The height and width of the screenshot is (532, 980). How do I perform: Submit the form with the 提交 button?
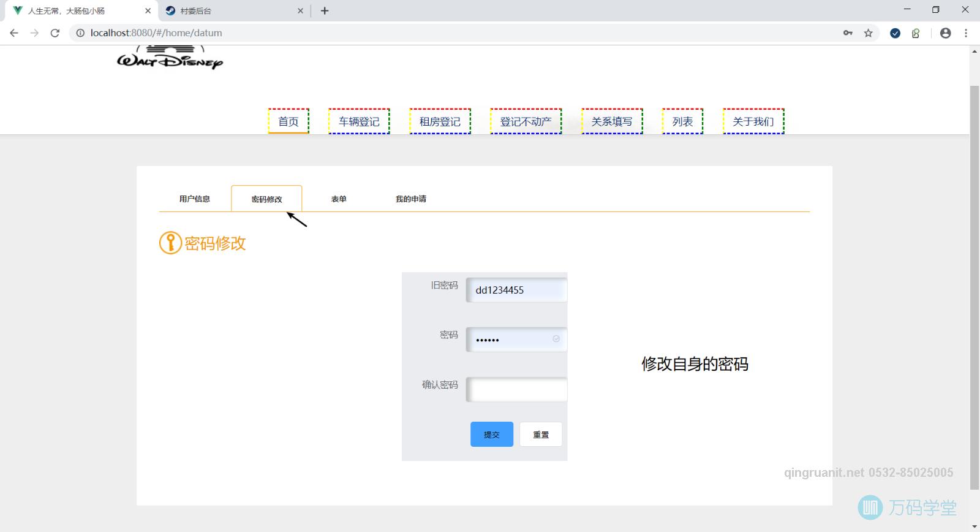[492, 434]
